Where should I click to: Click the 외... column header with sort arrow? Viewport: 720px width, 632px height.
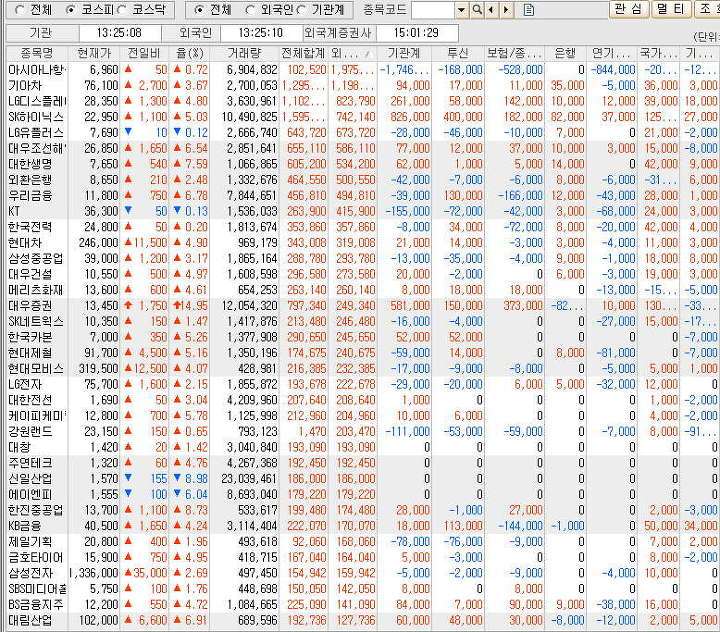coord(352,53)
